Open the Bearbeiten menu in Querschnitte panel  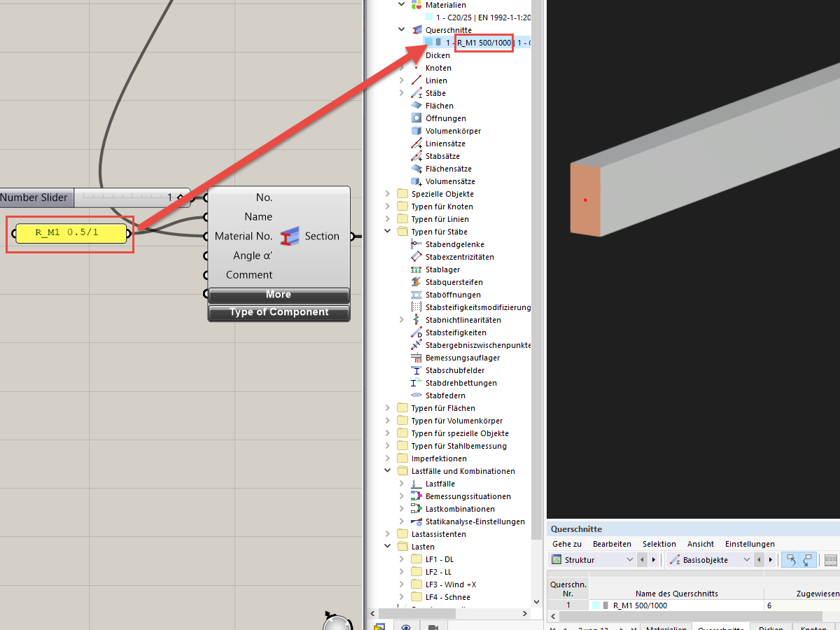click(x=612, y=544)
